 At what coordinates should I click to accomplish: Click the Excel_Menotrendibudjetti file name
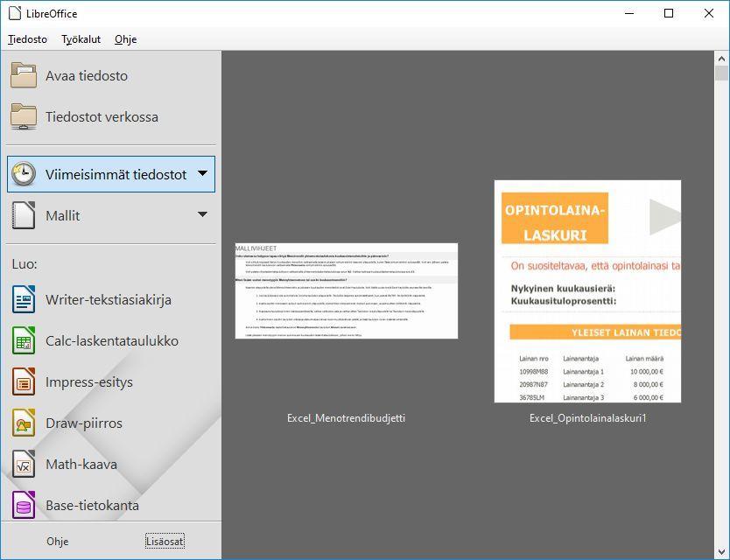tap(347, 418)
